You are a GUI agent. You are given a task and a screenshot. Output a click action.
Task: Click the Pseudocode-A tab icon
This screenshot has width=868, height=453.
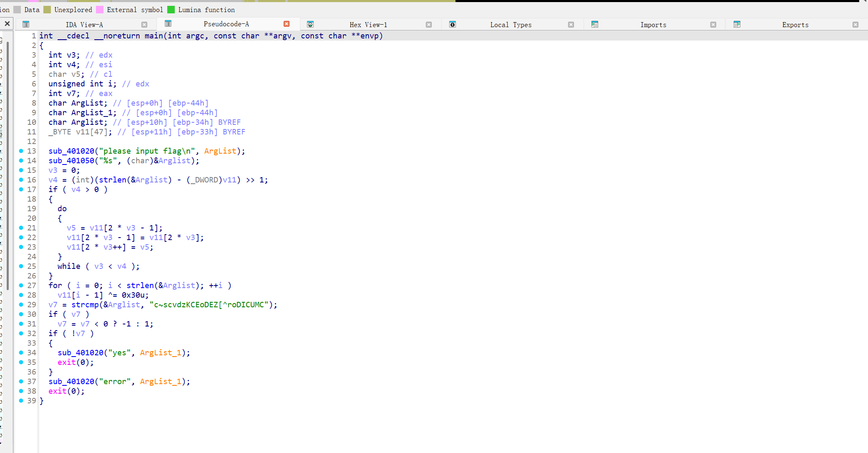tap(168, 24)
